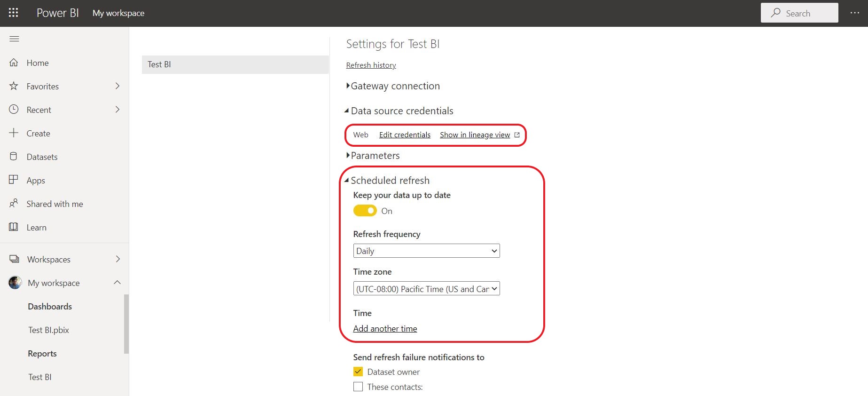Click the sidebar vertical scrollbar
Screen dimensions: 868x396
(126, 324)
